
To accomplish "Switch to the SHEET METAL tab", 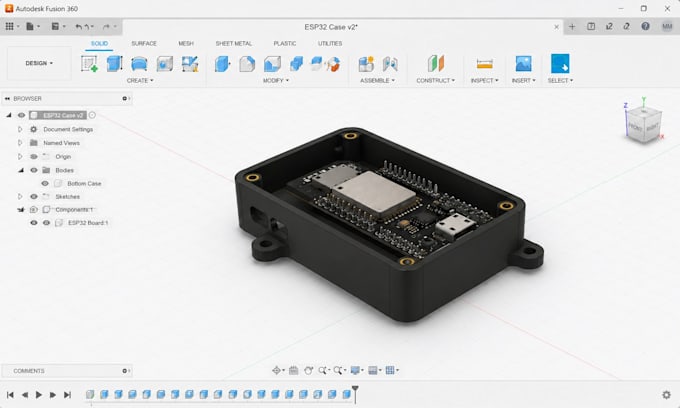I will [234, 43].
